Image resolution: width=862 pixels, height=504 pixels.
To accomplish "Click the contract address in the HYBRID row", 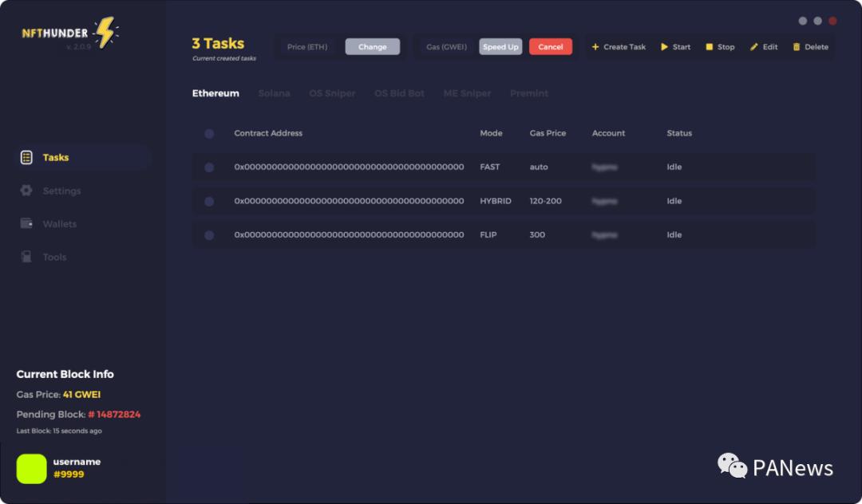I will click(349, 201).
